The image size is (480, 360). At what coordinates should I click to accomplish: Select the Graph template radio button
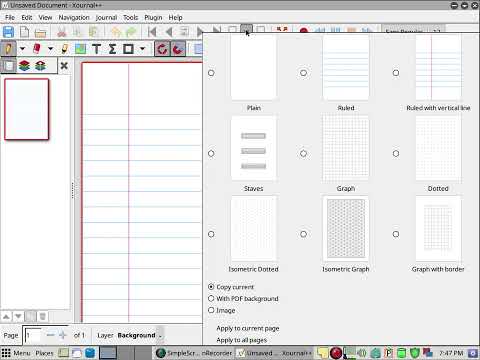pyautogui.click(x=303, y=153)
